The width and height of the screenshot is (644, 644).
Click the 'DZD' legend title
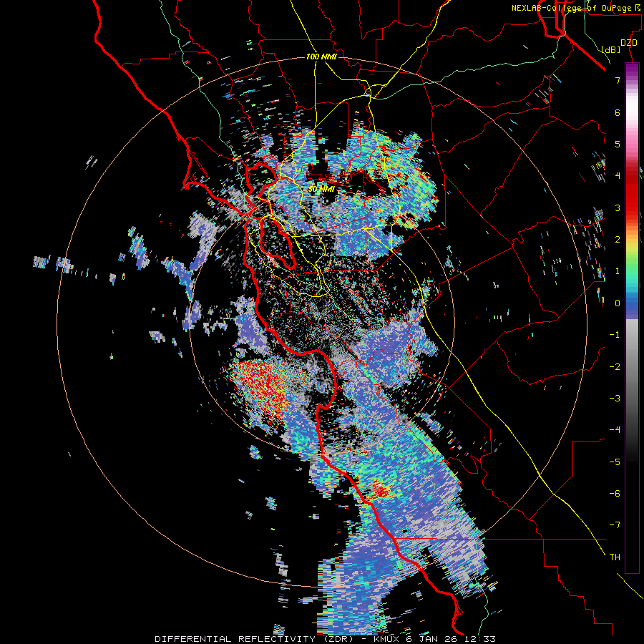628,43
